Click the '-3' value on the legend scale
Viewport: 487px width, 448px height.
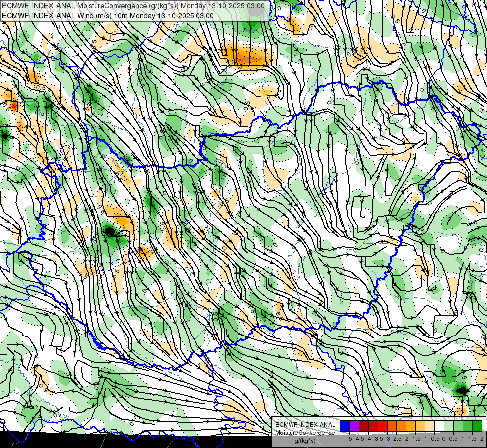(387, 439)
